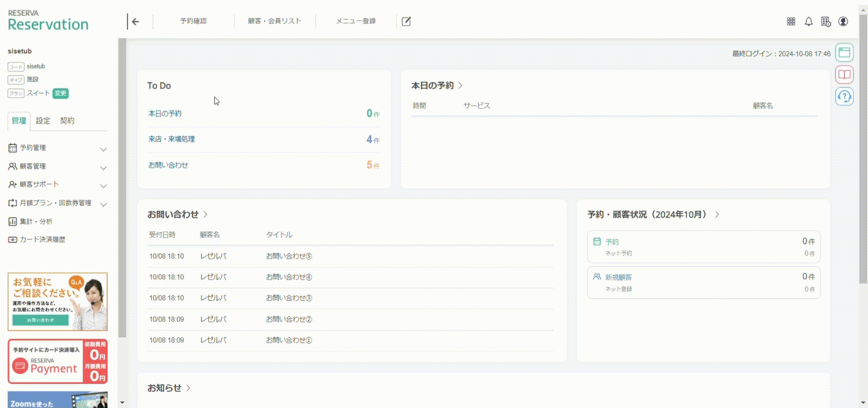Image resolution: width=868 pixels, height=408 pixels.
Task: Open the calendar settings icon in the header
Action: (826, 22)
